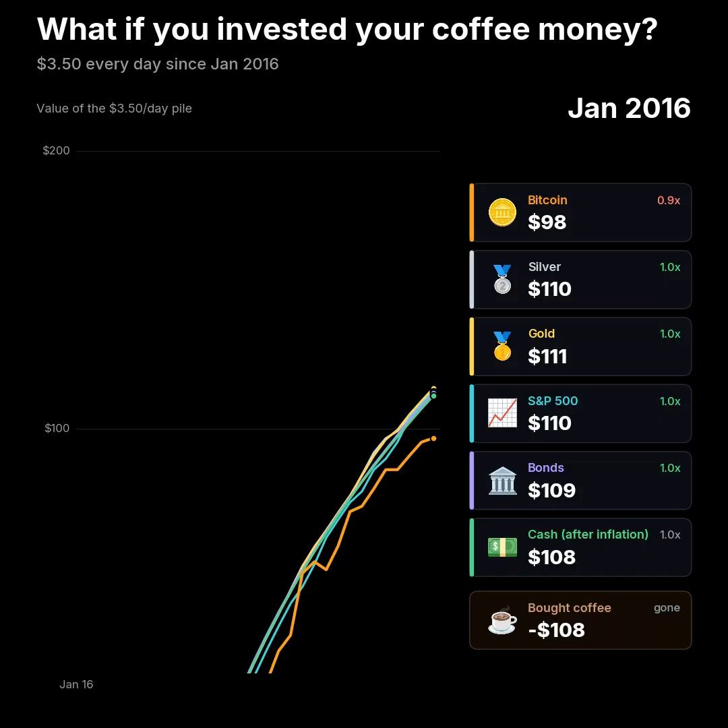Click the Bought coffee cup icon
This screenshot has width=728, height=728.
click(x=502, y=620)
